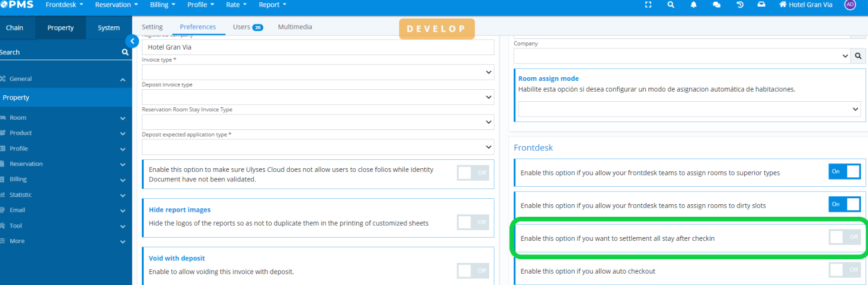Open the Room assign mode dropdown
This screenshot has width=868, height=285.
click(690, 109)
